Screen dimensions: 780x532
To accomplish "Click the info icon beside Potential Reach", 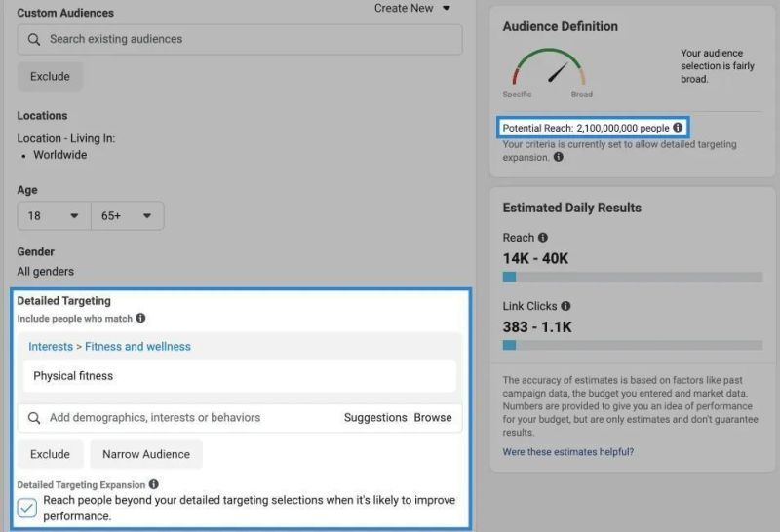I will coord(678,128).
